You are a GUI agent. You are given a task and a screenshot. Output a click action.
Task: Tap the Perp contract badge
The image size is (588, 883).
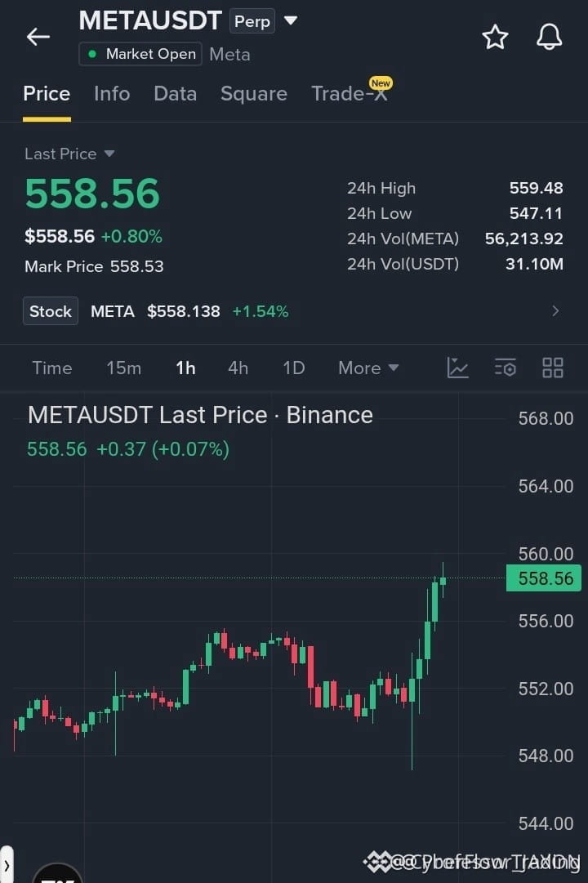[252, 21]
